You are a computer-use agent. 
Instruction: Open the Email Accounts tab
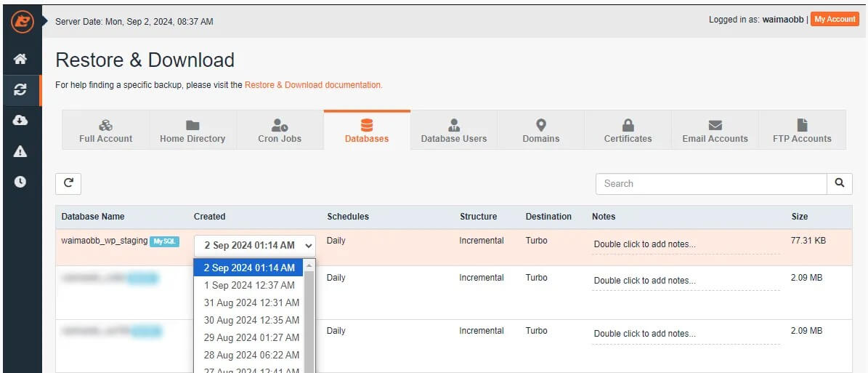tap(715, 131)
